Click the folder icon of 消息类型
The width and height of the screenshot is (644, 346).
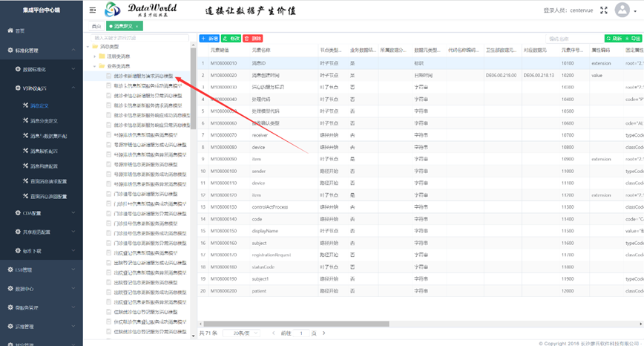pos(95,47)
